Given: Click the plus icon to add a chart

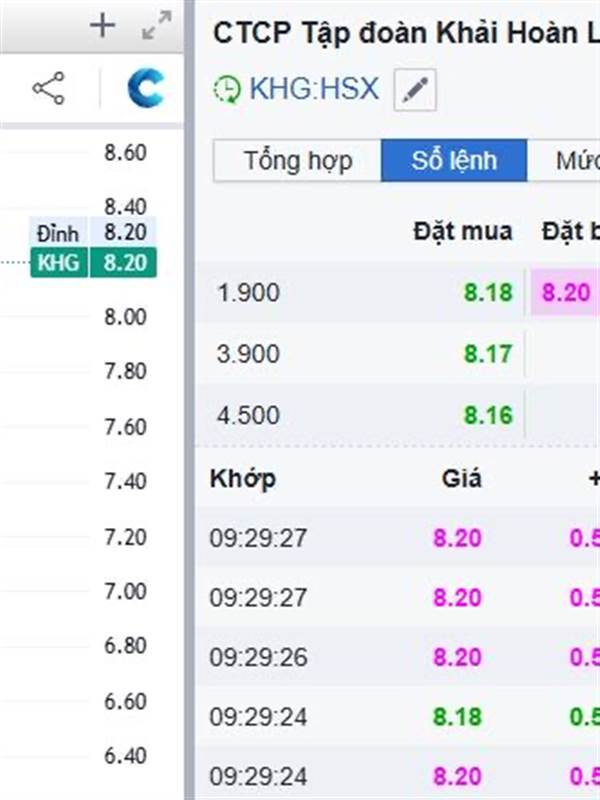Looking at the screenshot, I should point(103,26).
